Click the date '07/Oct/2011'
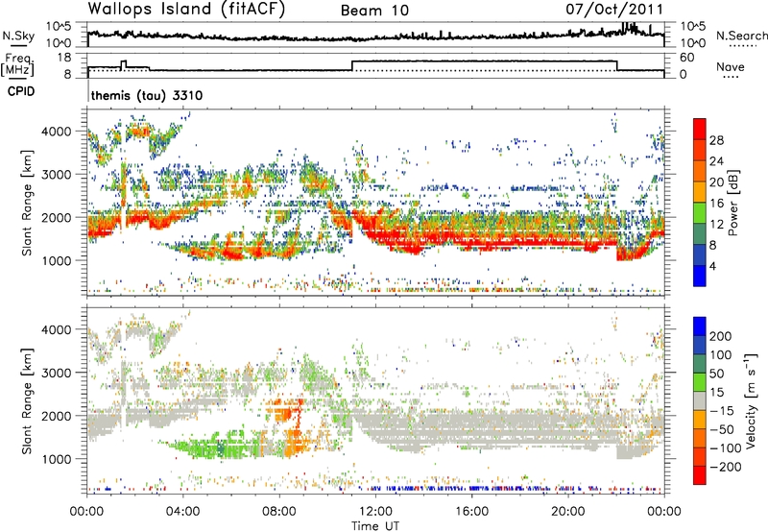This screenshot has height=532, width=768. click(x=614, y=10)
